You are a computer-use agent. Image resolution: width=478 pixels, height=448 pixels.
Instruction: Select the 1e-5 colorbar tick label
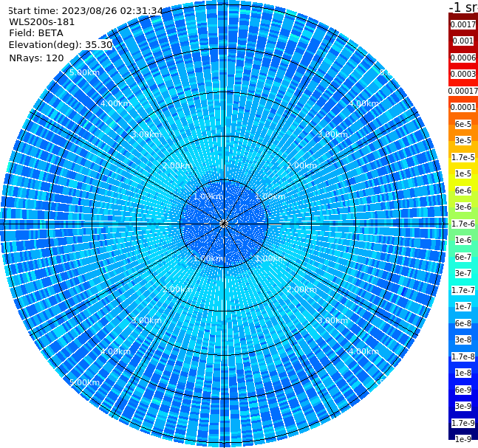coord(463,173)
